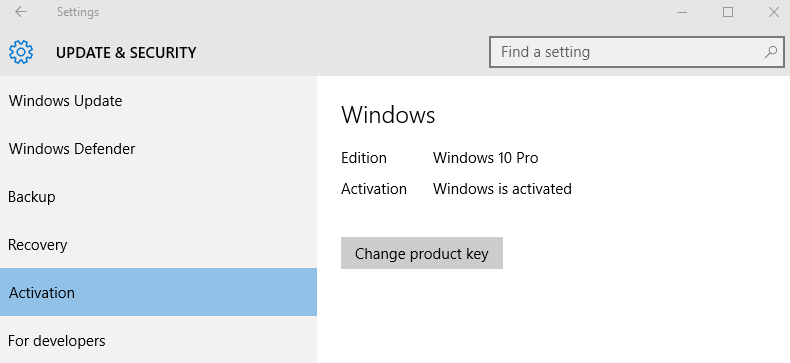Maximize the Settings window
This screenshot has width=790, height=363.
728,12
